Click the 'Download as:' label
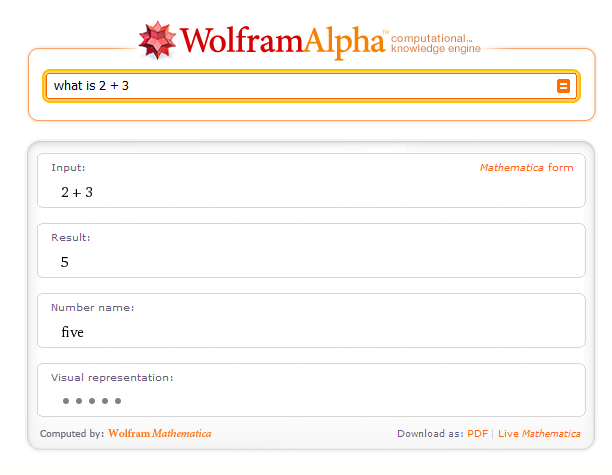The height and width of the screenshot is (475, 612). (x=430, y=434)
